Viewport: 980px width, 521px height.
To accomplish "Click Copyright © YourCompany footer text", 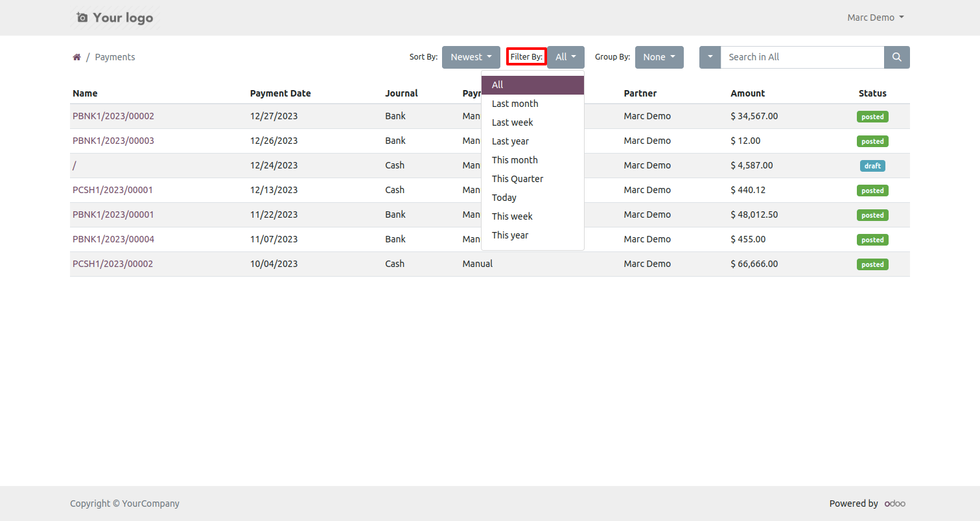I will [x=124, y=504].
